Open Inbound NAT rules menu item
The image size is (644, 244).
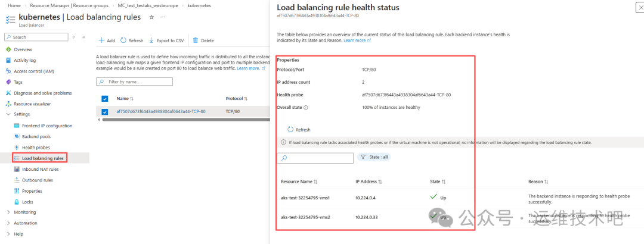[x=41, y=169]
